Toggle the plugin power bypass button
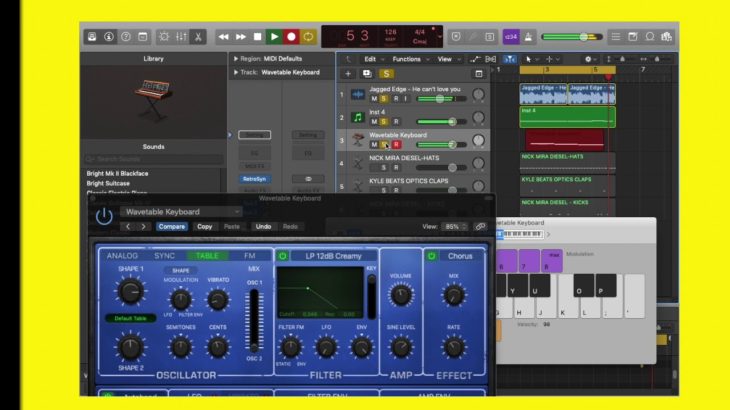 point(104,216)
